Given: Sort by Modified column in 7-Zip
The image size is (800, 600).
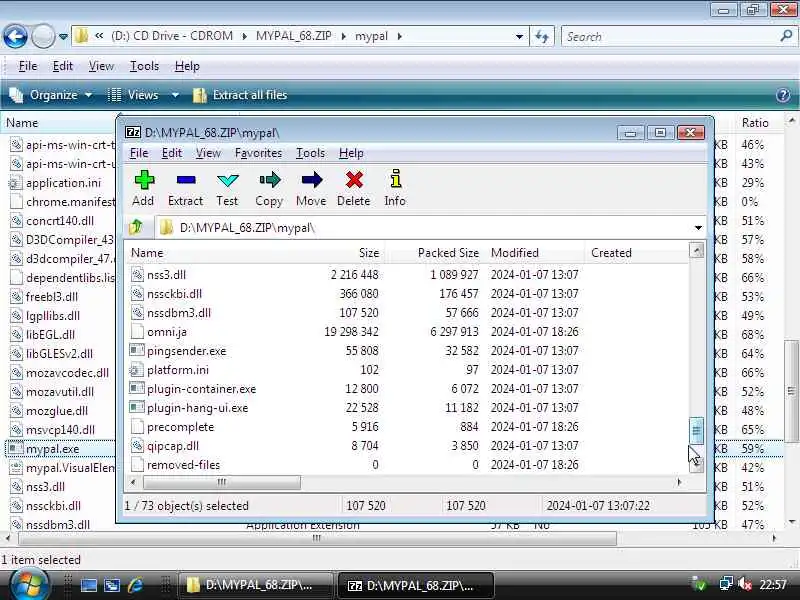Looking at the screenshot, I should [514, 253].
